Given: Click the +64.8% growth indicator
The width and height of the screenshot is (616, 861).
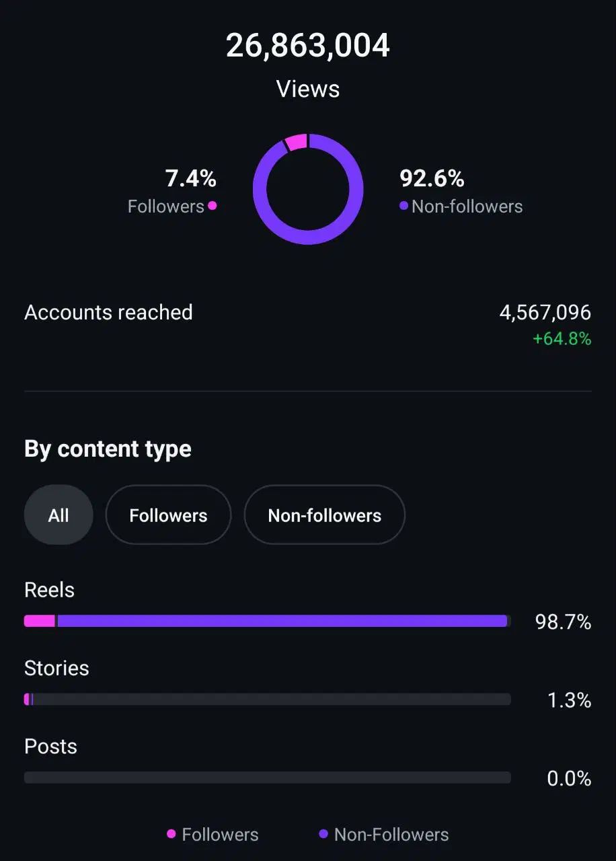Looking at the screenshot, I should coord(562,339).
